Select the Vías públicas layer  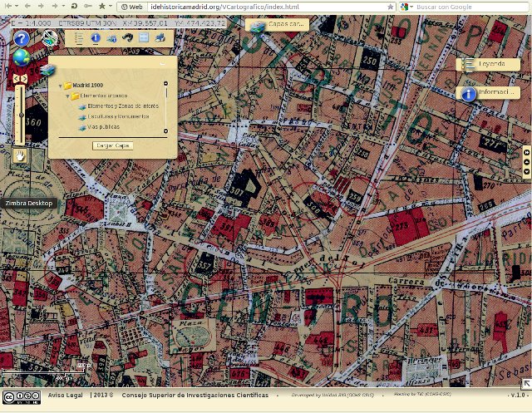(103, 127)
